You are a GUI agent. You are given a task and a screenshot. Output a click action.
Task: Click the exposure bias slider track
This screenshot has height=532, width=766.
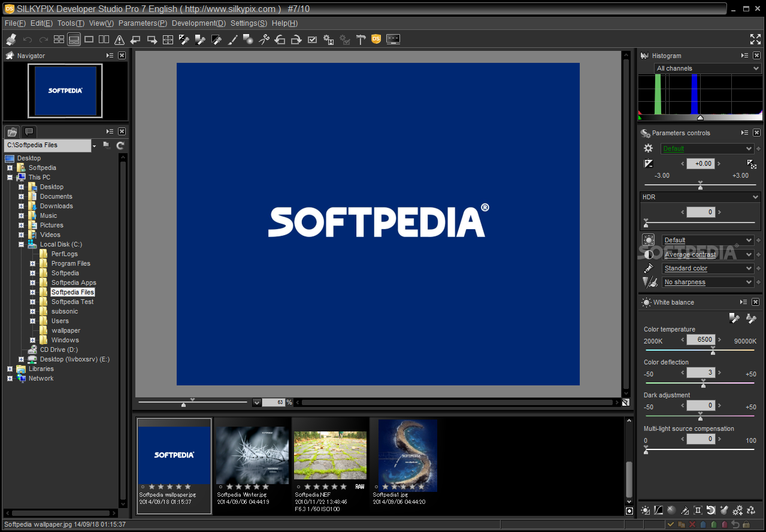click(700, 186)
